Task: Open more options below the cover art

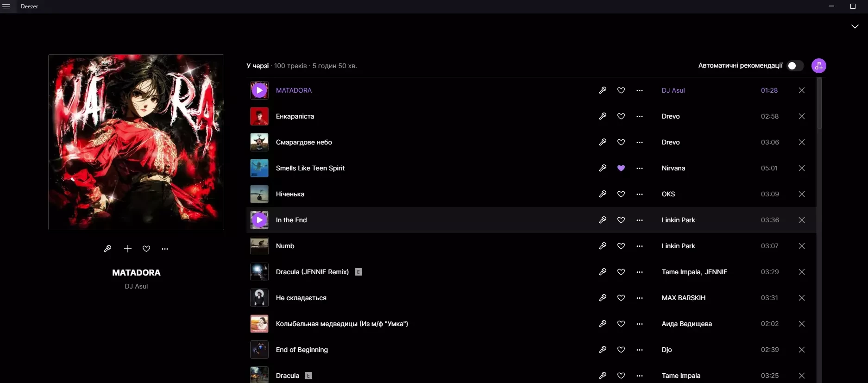Action: (x=165, y=249)
